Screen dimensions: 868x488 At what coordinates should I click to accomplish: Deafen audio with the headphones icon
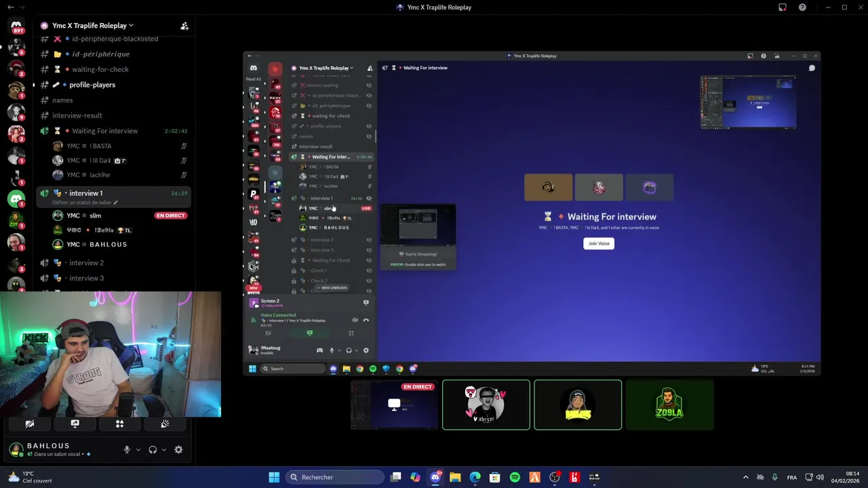tap(153, 449)
